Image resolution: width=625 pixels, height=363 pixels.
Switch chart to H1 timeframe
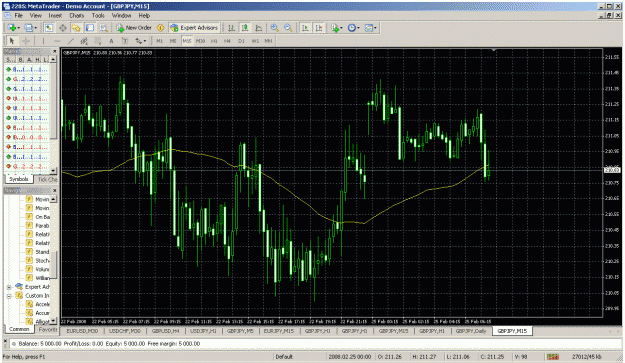pos(214,41)
